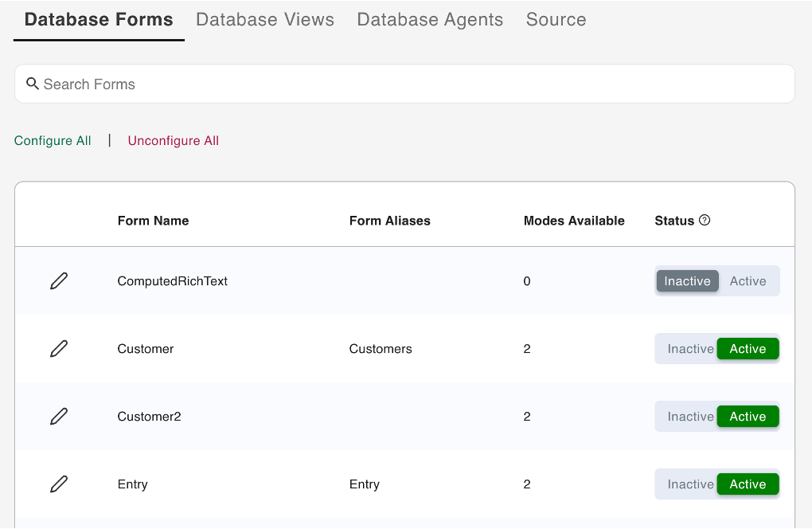Focus the Search Forms input field

coord(414,84)
